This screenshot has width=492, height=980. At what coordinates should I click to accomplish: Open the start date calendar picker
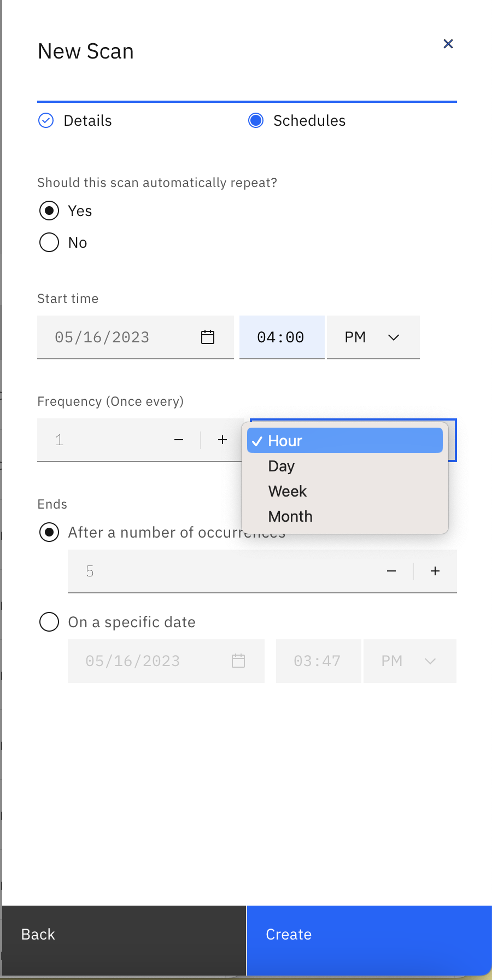click(x=208, y=337)
